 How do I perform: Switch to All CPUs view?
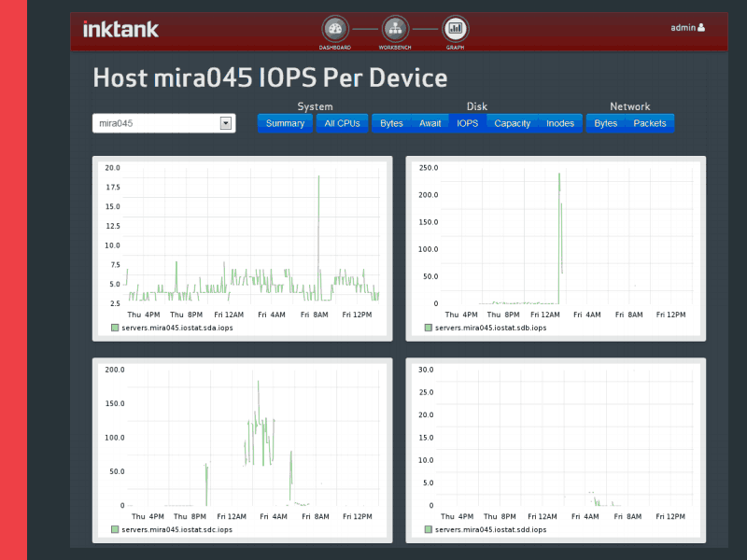342,123
